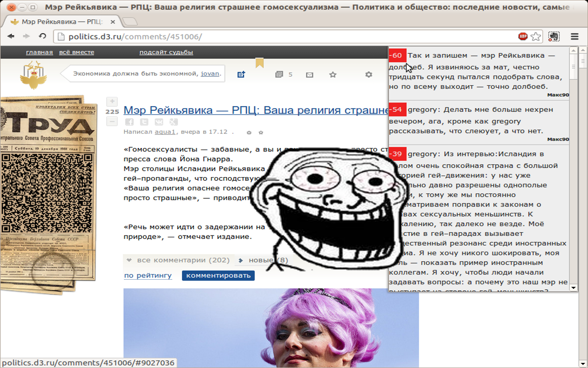Click the browser back arrow

(x=11, y=36)
